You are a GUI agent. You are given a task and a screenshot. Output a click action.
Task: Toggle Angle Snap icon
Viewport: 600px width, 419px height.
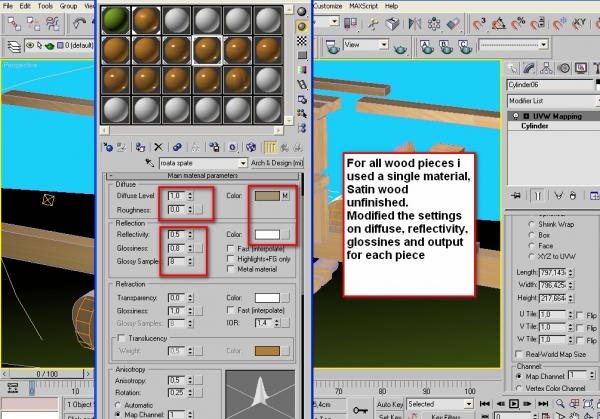499,24
